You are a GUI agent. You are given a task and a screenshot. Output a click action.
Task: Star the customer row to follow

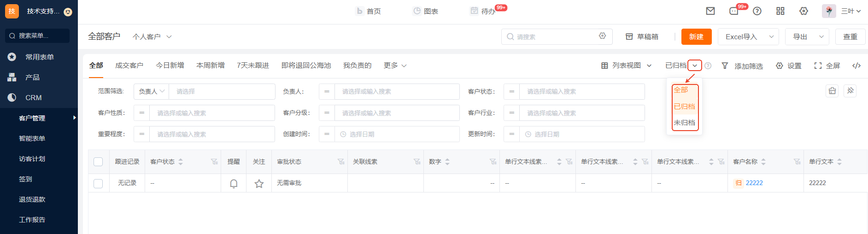[x=259, y=183]
